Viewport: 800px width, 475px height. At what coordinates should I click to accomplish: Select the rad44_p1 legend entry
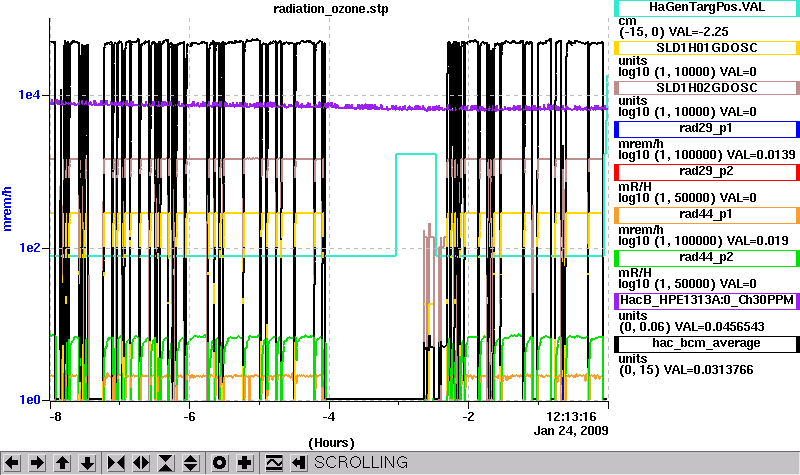click(707, 215)
